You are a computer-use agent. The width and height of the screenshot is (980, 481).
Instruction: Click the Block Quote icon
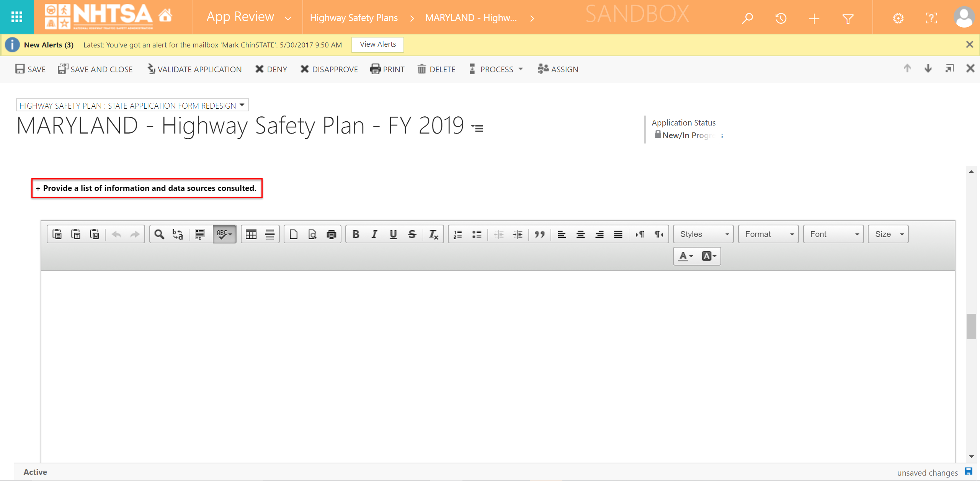pyautogui.click(x=540, y=234)
